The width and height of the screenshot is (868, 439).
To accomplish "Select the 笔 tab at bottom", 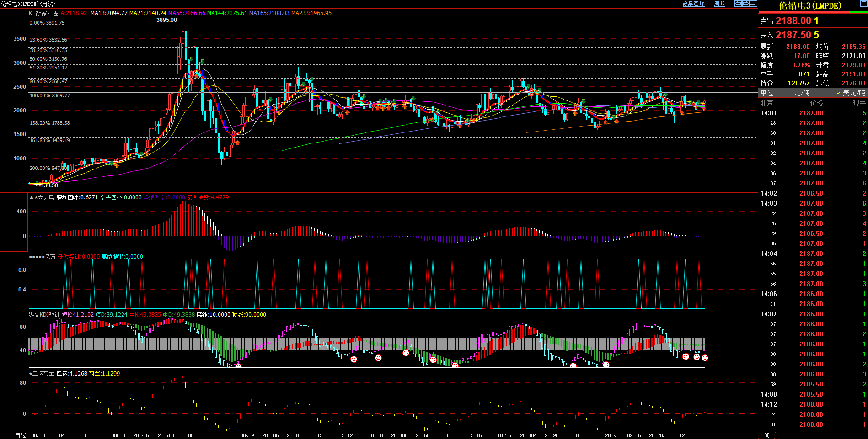I will (x=766, y=435).
